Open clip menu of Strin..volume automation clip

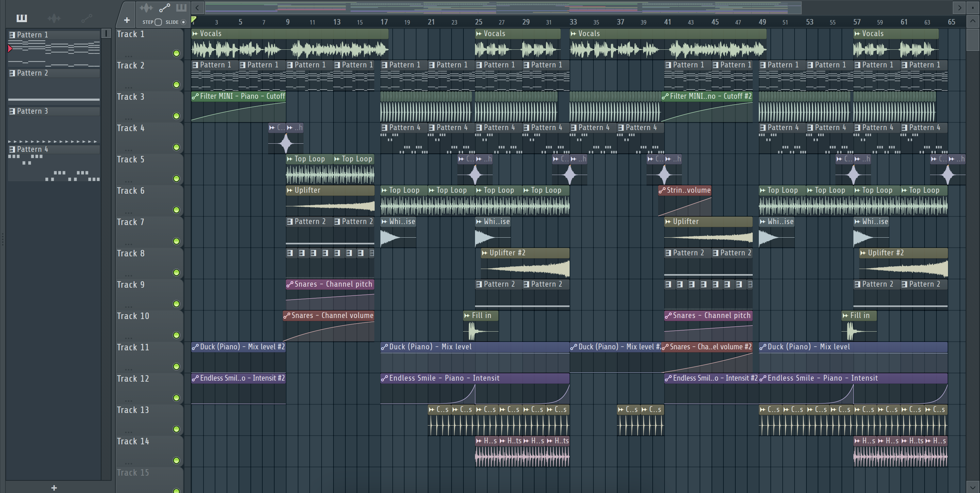(662, 190)
